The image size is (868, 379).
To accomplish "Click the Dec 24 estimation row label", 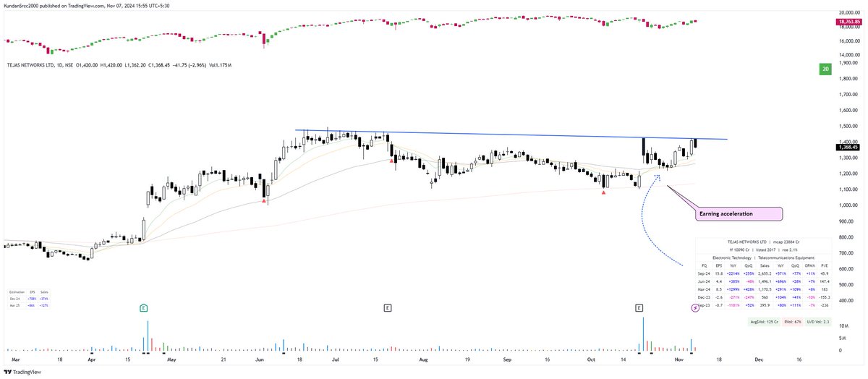I will [x=15, y=298].
